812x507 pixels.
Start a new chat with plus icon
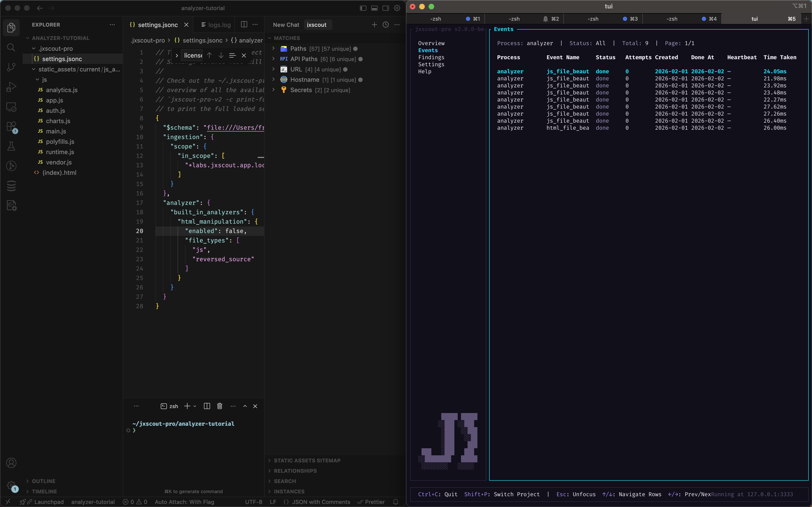click(375, 25)
